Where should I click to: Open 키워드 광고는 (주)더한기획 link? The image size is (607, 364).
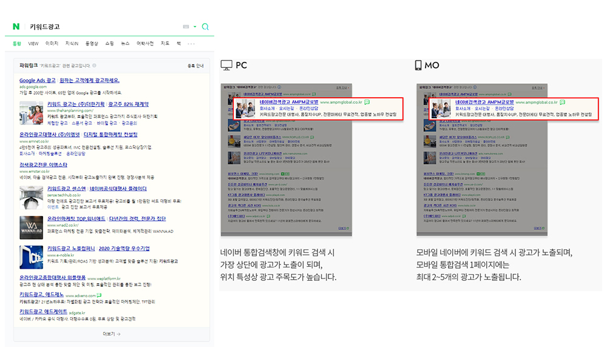76,104
